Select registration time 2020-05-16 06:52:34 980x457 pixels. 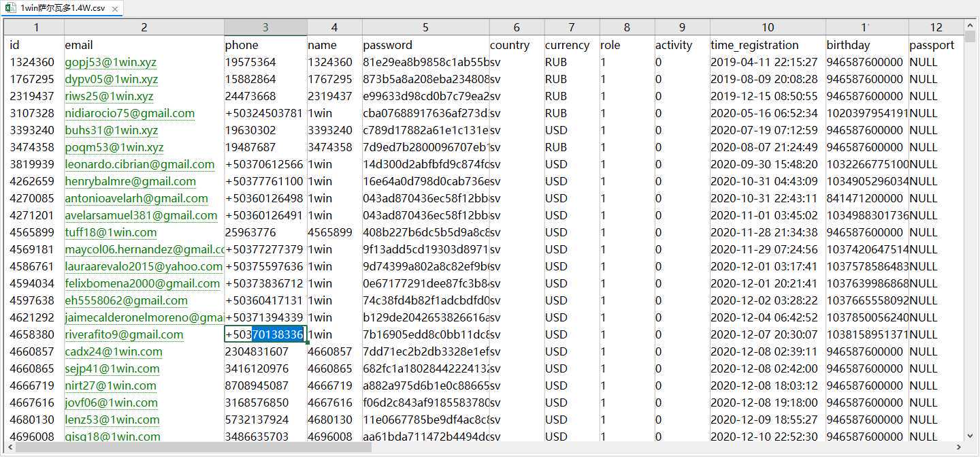coord(768,113)
